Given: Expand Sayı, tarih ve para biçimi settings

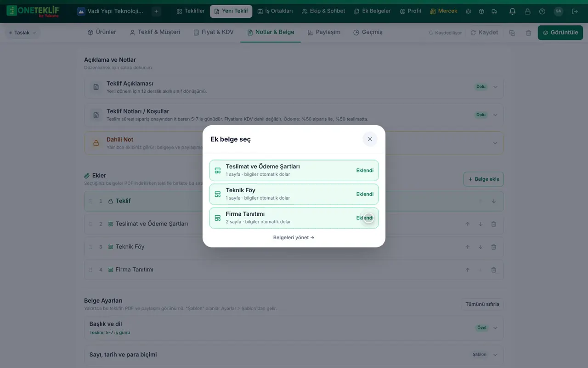Looking at the screenshot, I should [x=294, y=355].
